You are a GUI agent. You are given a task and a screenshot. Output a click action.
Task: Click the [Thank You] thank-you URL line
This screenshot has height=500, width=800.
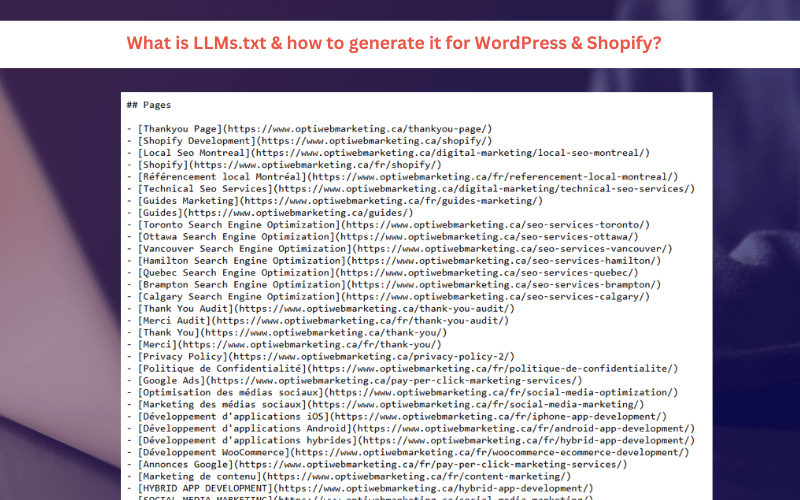287,333
